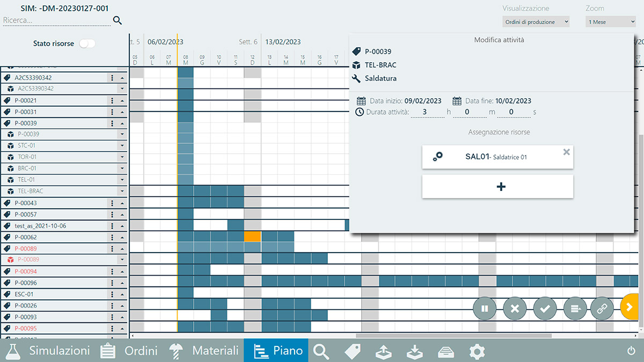This screenshot has width=644, height=362.
Task: Toggle the Stato risorse switch
Action: pos(87,43)
